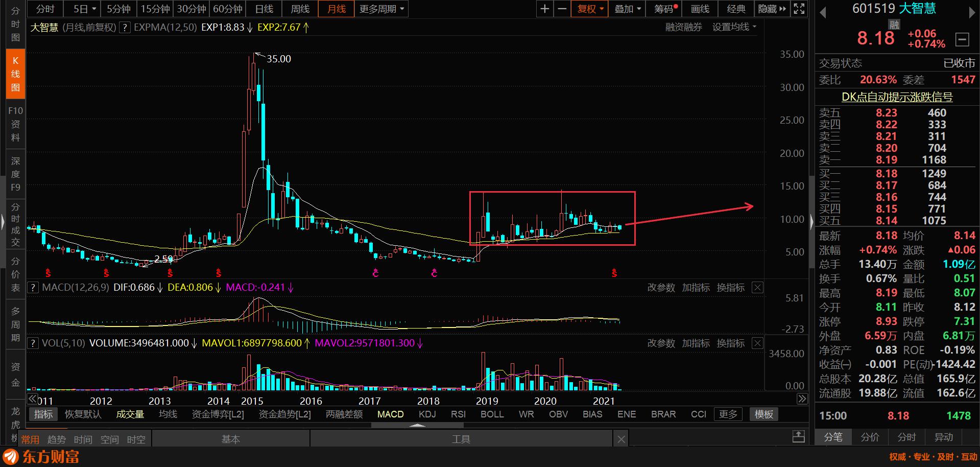This screenshot has height=467, width=980.
Task: Open the 工具 section in bottom panel
Action: [461, 439]
